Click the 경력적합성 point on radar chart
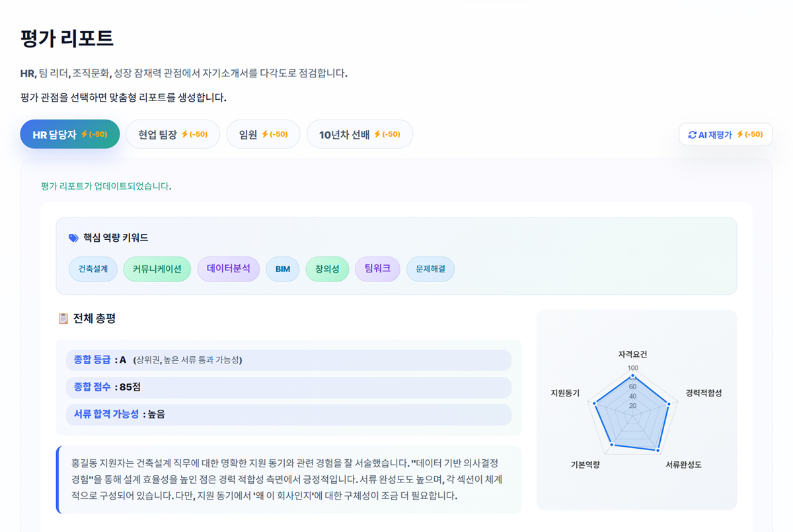 (x=669, y=404)
